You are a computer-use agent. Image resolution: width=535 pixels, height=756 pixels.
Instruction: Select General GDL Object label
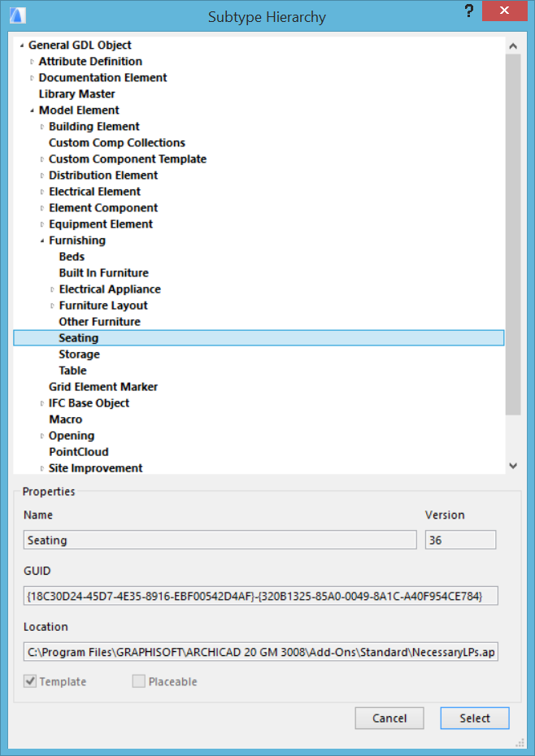(x=80, y=46)
